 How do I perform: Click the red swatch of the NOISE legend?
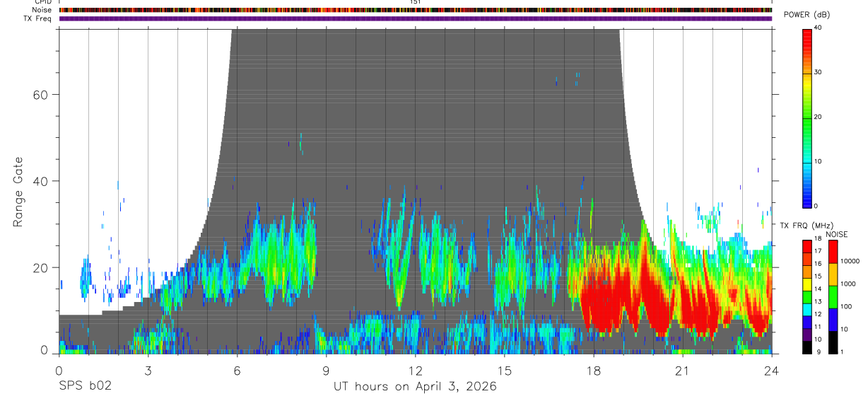coord(833,251)
